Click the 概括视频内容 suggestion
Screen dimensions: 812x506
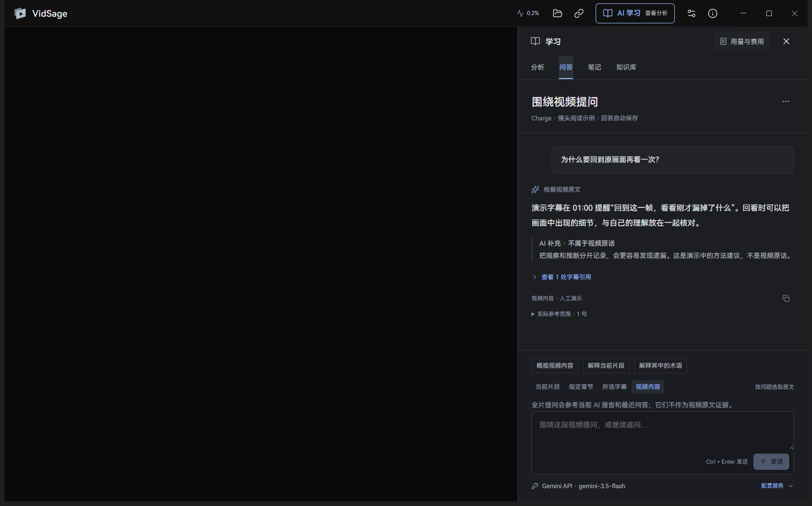(555, 366)
